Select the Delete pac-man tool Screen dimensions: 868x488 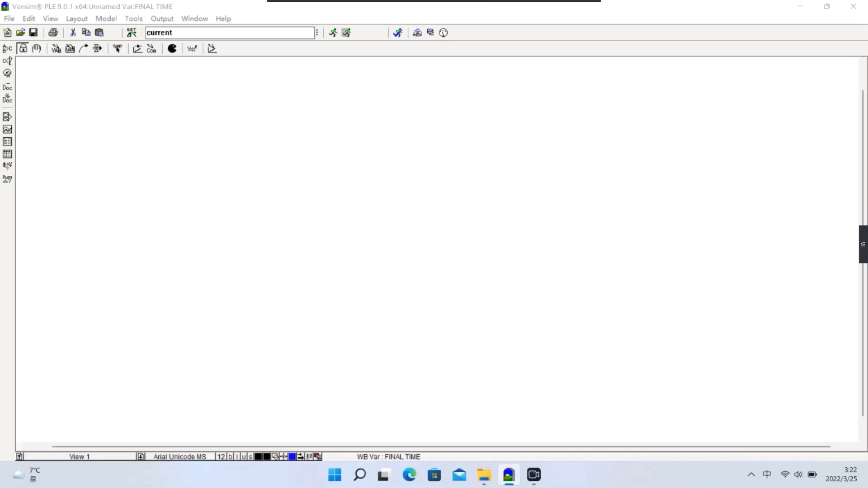click(x=172, y=48)
